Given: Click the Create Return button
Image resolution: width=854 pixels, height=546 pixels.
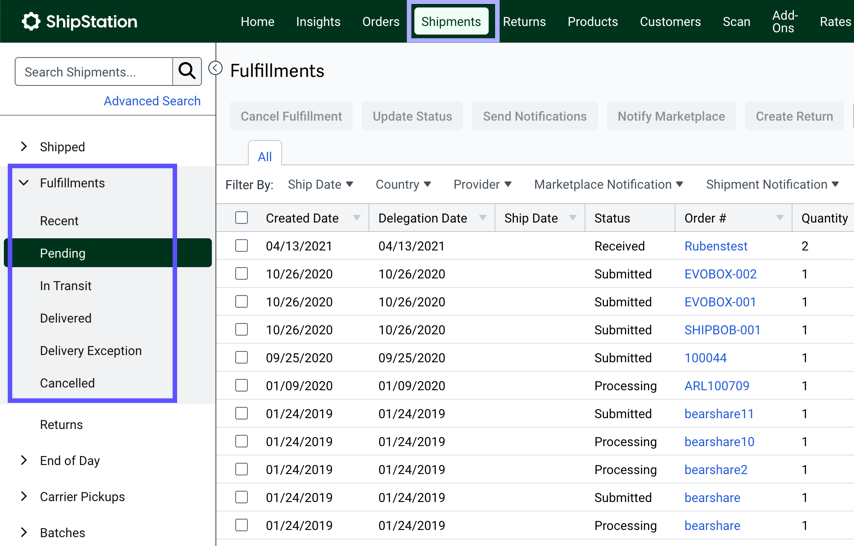Looking at the screenshot, I should click(794, 116).
